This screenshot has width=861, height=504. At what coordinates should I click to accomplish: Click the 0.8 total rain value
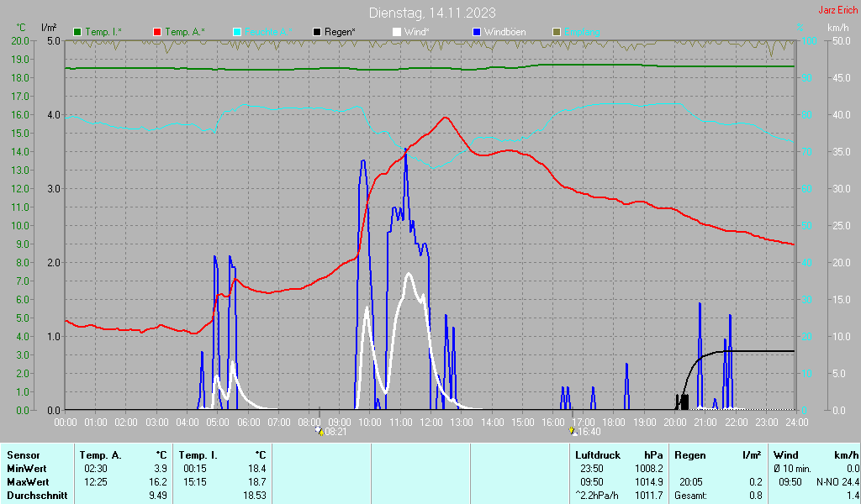pos(756,496)
